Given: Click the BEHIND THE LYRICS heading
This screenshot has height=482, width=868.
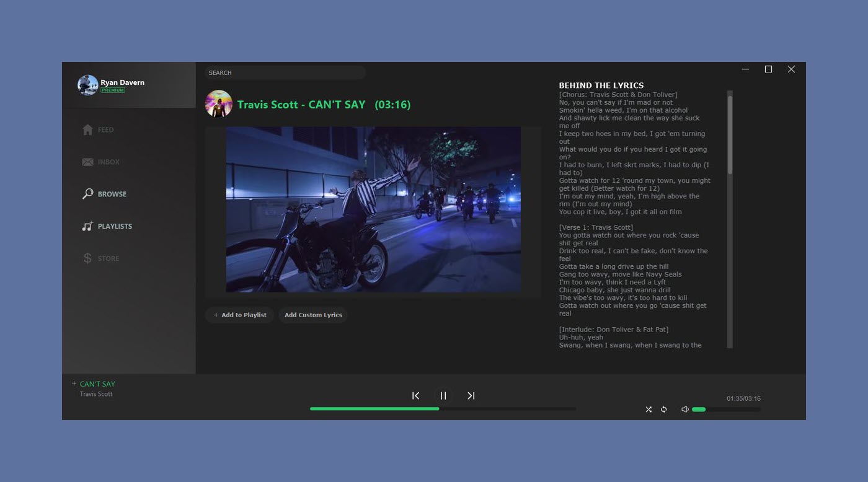Looking at the screenshot, I should (x=601, y=85).
